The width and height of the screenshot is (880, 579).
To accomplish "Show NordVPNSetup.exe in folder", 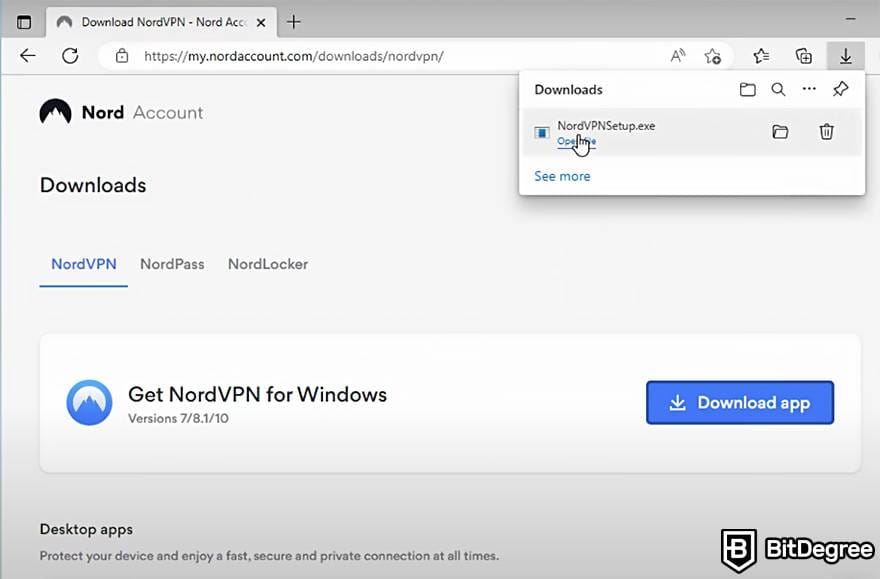I will click(x=780, y=132).
